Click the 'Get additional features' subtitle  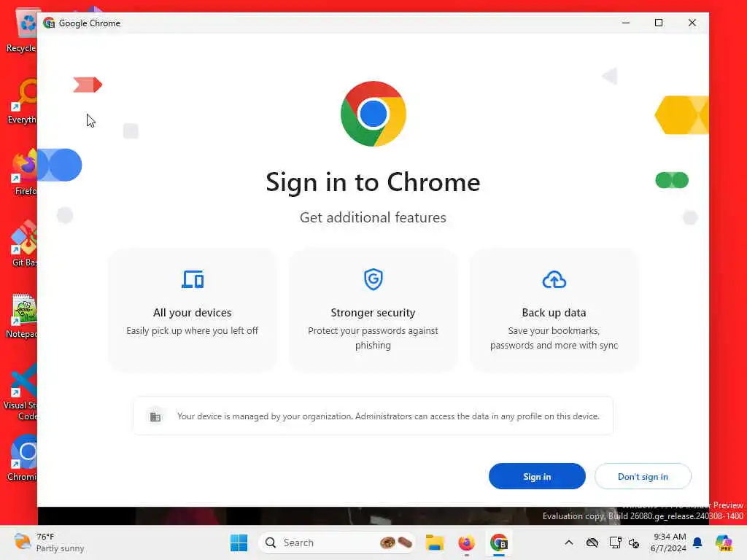point(373,217)
